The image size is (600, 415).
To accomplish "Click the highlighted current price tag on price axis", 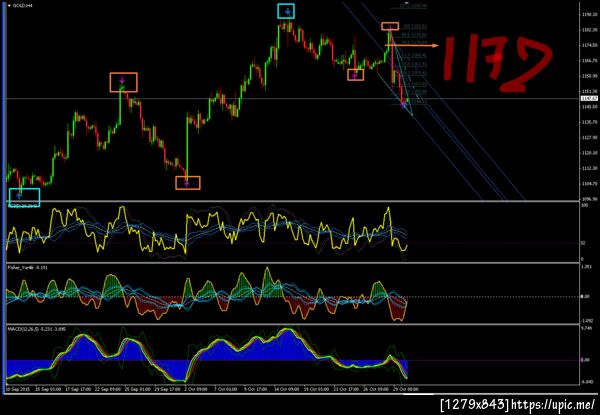I will coord(589,99).
